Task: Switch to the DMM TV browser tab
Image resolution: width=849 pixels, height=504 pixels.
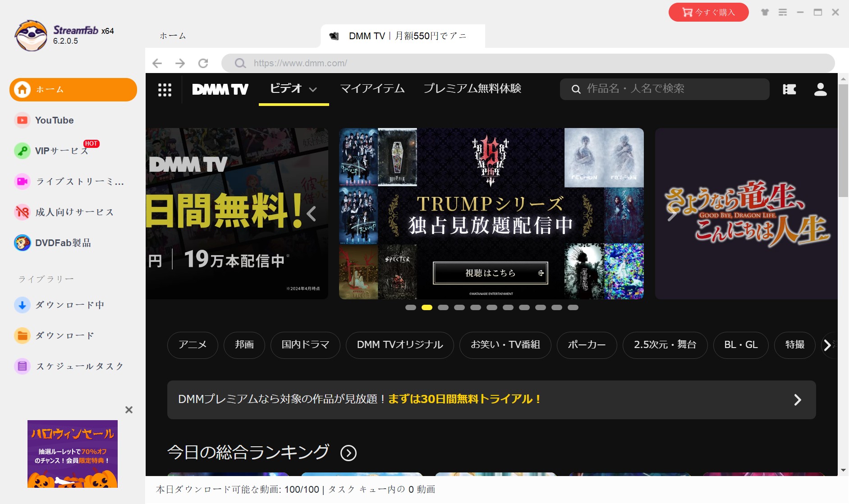Action: tap(403, 36)
